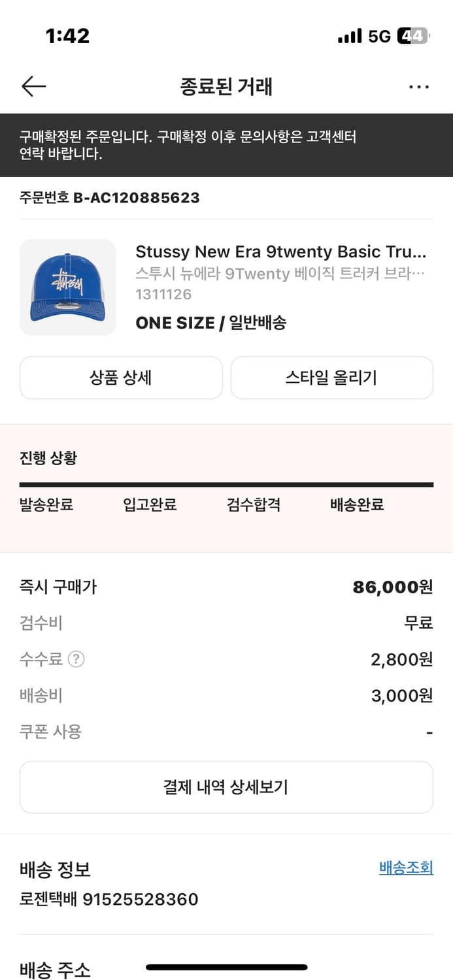Screen dimensions: 453x980
Task: Tap the cellular signal bars icon
Action: point(350,37)
